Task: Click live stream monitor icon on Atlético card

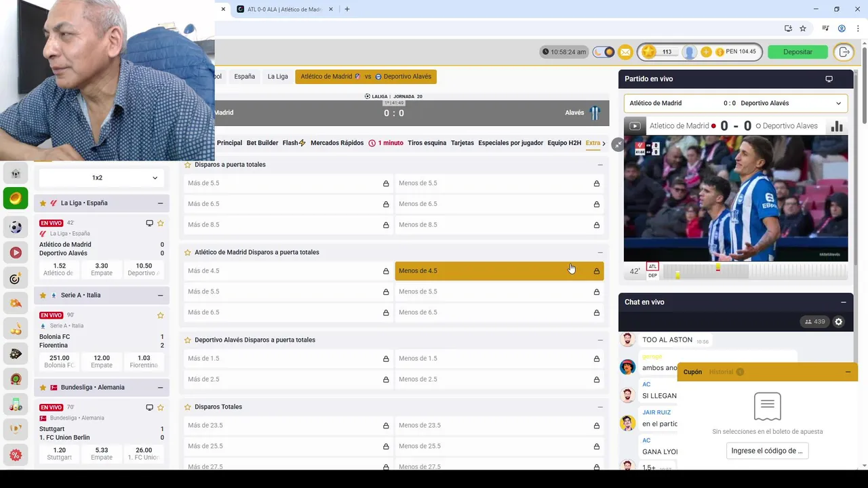Action: pos(149,223)
